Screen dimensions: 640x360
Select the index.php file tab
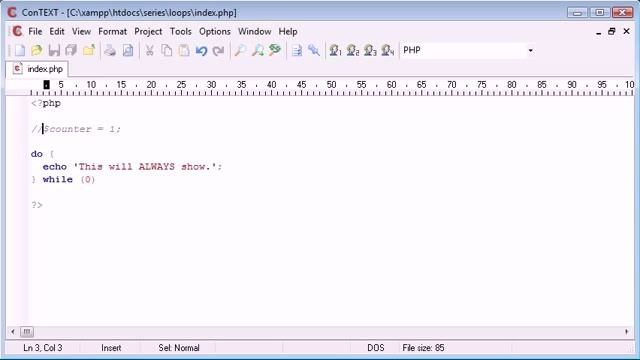tap(38, 69)
